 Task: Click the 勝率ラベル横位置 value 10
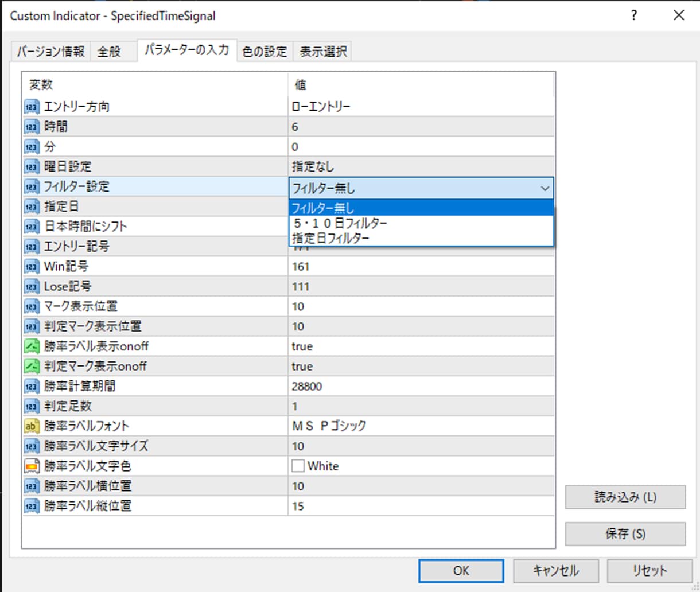[298, 486]
